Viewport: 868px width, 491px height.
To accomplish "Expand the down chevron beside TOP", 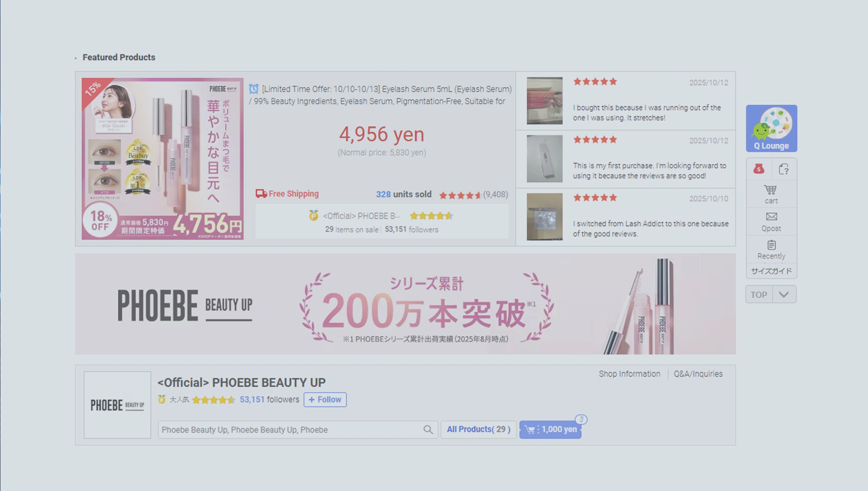I will (784, 295).
